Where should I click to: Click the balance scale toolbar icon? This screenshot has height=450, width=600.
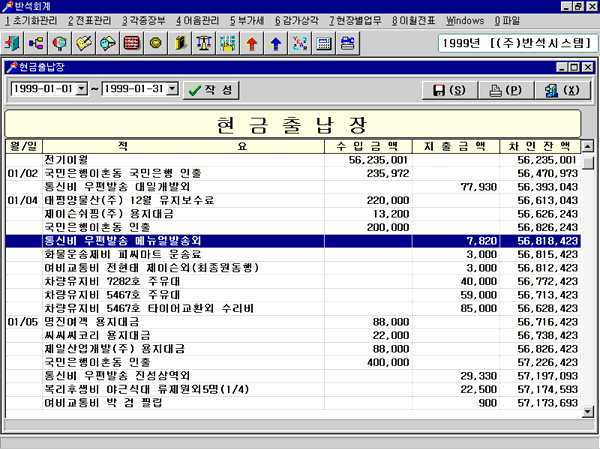[x=203, y=43]
